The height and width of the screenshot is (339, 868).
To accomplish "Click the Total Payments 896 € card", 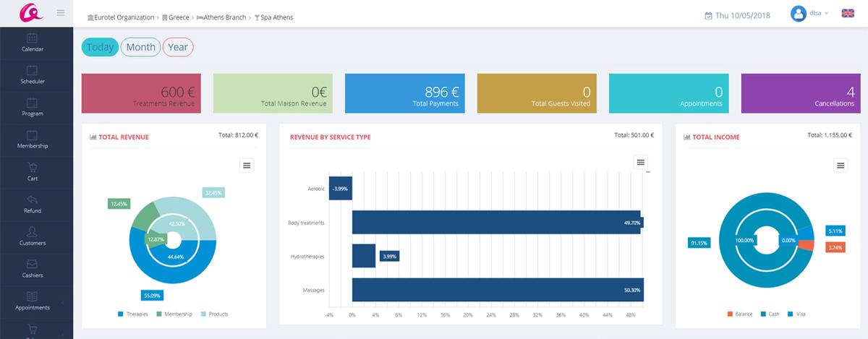I will tap(404, 94).
